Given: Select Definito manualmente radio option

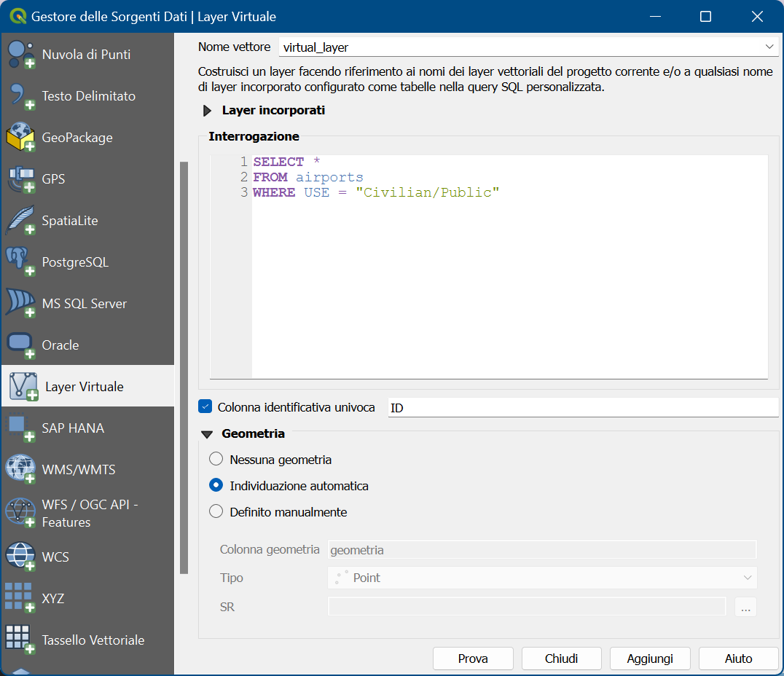Looking at the screenshot, I should click(216, 511).
